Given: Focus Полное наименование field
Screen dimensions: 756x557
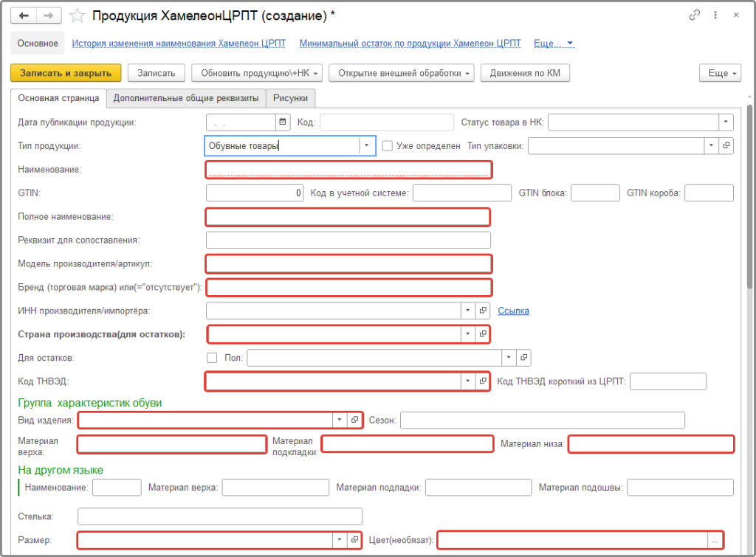Looking at the screenshot, I should [348, 217].
